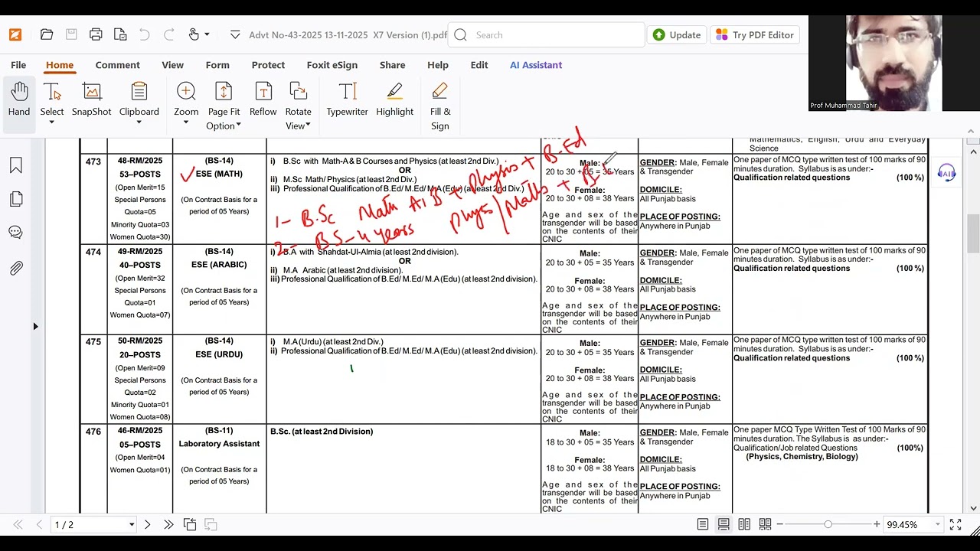Click the Zoom magnifier tool
The image size is (980, 551).
(186, 92)
